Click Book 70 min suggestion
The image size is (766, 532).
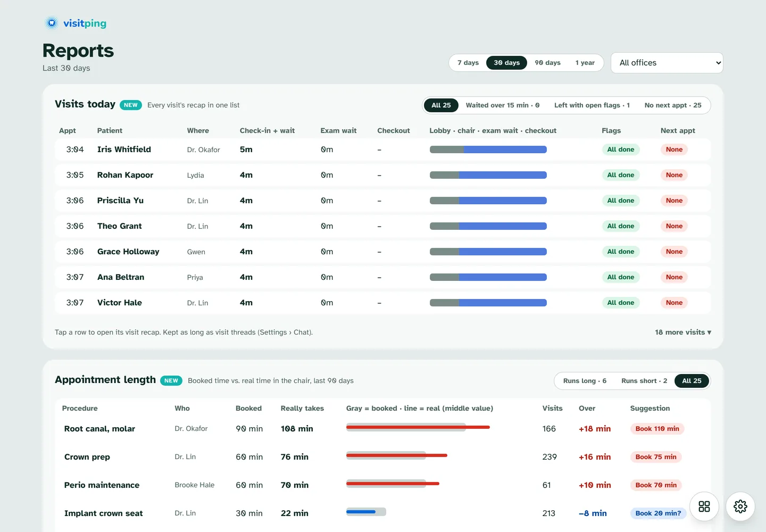pos(656,485)
